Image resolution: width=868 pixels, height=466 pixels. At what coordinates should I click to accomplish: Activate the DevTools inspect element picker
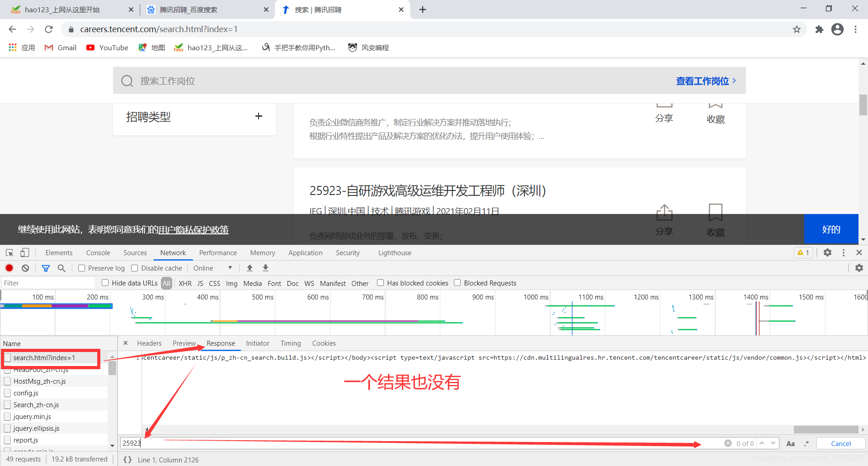coord(9,253)
